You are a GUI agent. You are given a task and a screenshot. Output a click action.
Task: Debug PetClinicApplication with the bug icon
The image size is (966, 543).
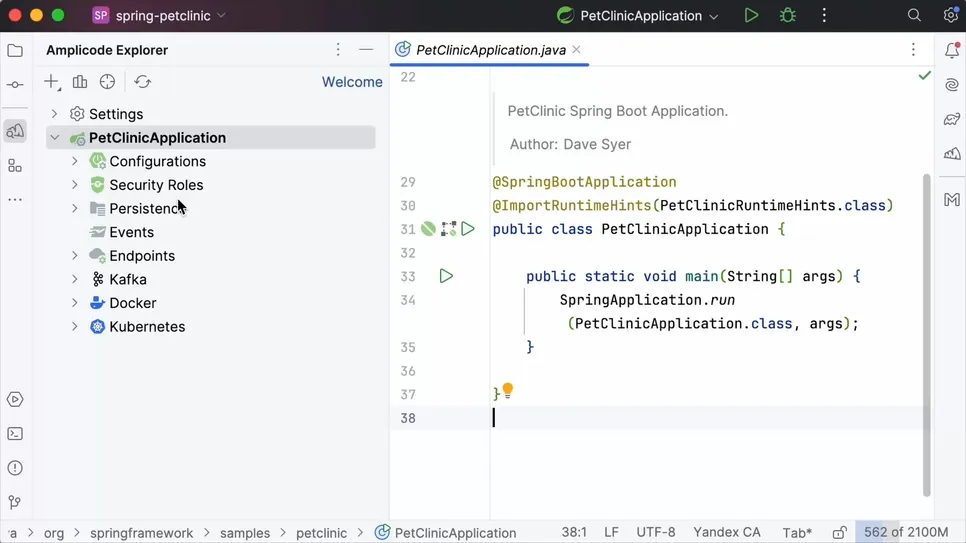[787, 15]
